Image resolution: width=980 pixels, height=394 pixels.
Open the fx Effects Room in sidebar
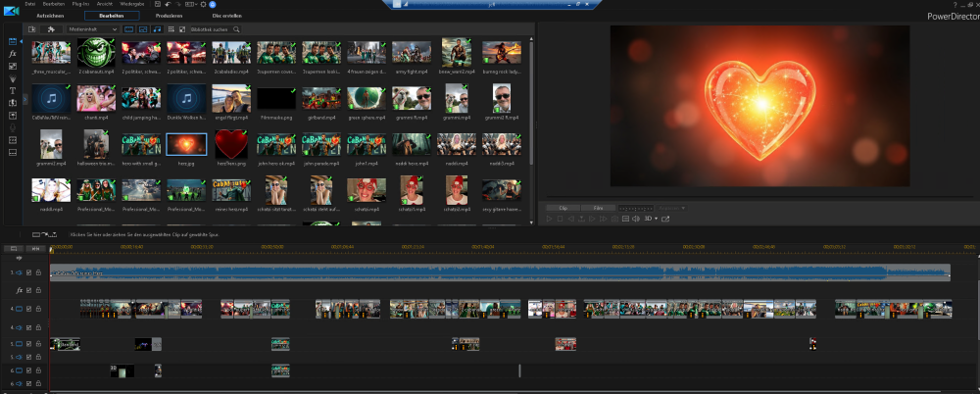tap(13, 54)
